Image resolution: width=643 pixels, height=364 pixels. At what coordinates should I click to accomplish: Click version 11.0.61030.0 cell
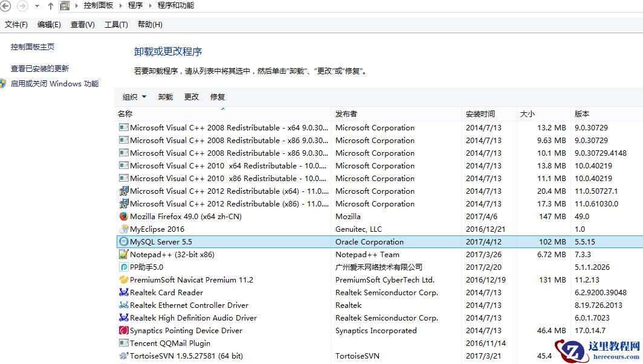(x=596, y=204)
